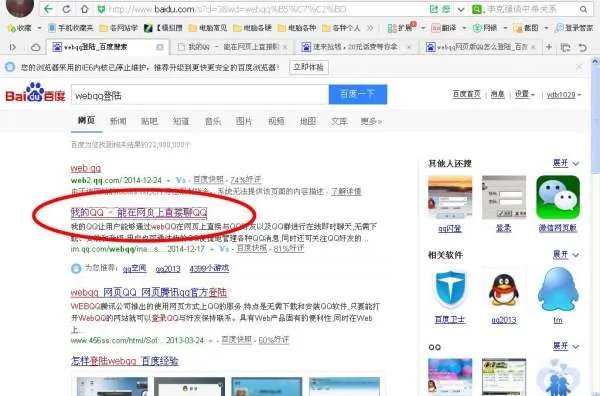This screenshot has width=600, height=396.
Task: Close the 我的QQ tab
Action: click(x=285, y=47)
